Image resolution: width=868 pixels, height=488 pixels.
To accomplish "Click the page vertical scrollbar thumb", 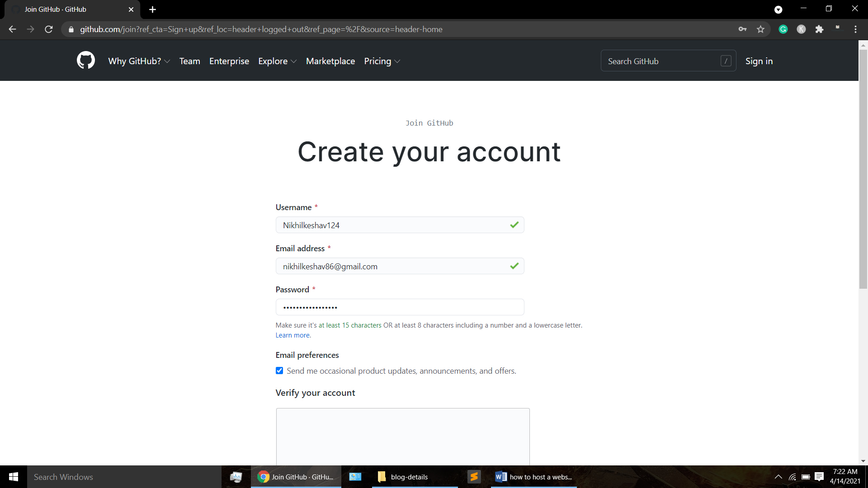I will pyautogui.click(x=863, y=169).
